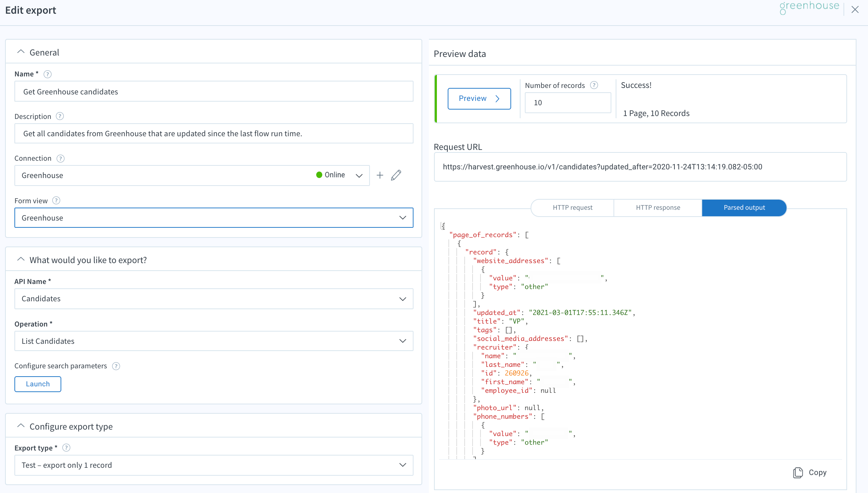This screenshot has height=493, width=868.
Task: Click the Edit export title
Action: pos(31,10)
